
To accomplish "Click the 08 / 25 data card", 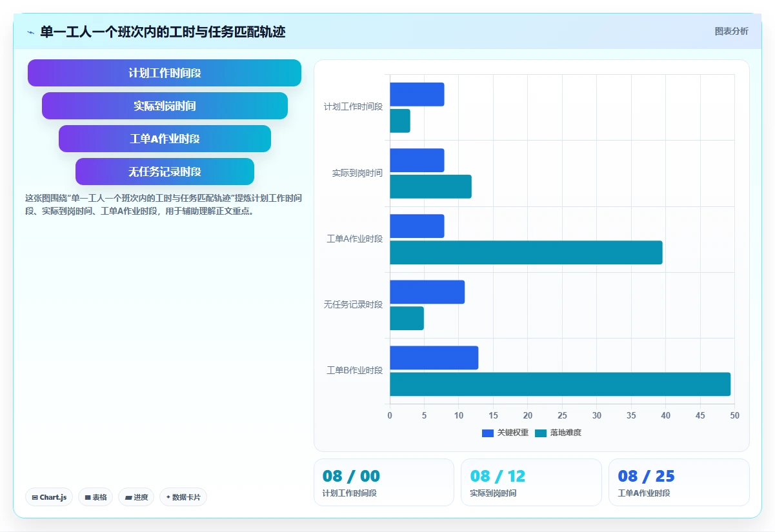I will [x=679, y=482].
